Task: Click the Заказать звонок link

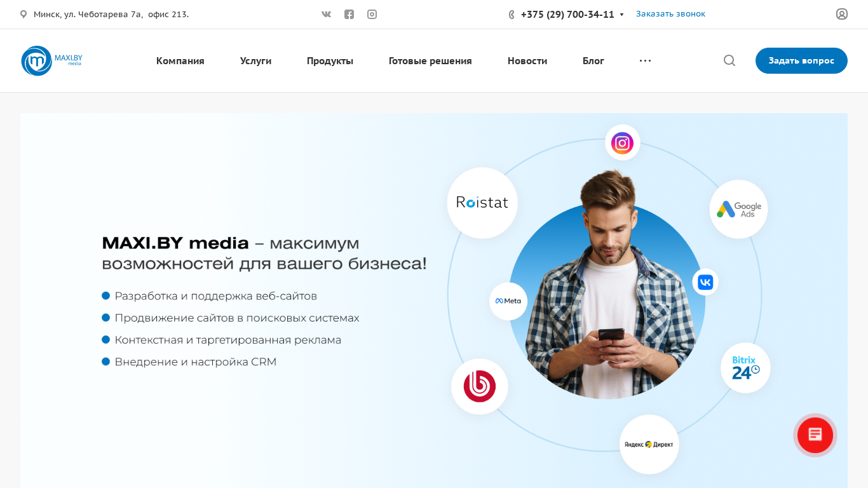Action: pyautogui.click(x=670, y=14)
